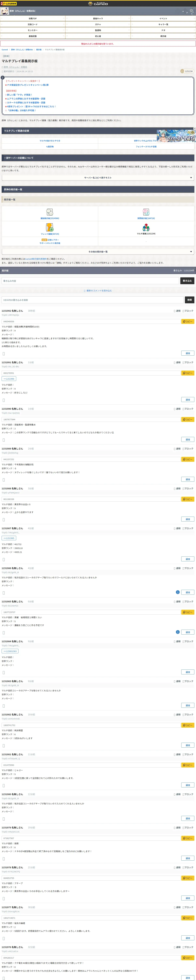Reply to post 1151987 with 返信
This screenshot has height=980, width=196.
click(x=188, y=559)
